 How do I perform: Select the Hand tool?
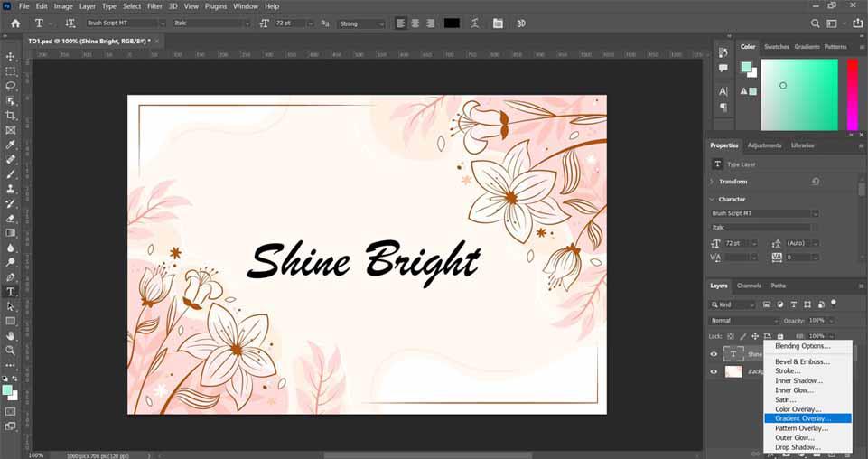pos(11,336)
